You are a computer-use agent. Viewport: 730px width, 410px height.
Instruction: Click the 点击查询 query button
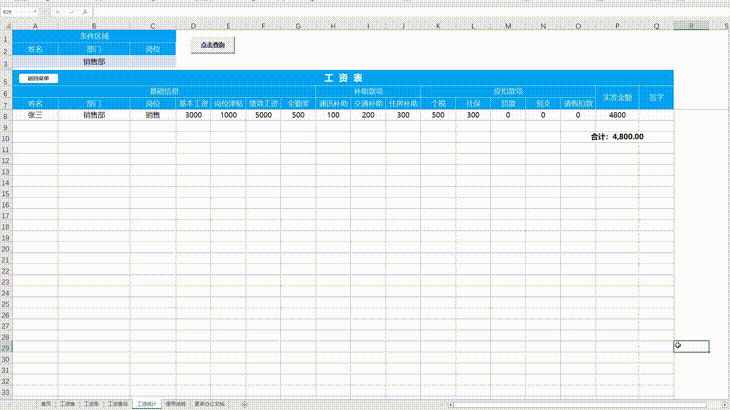[212, 45]
